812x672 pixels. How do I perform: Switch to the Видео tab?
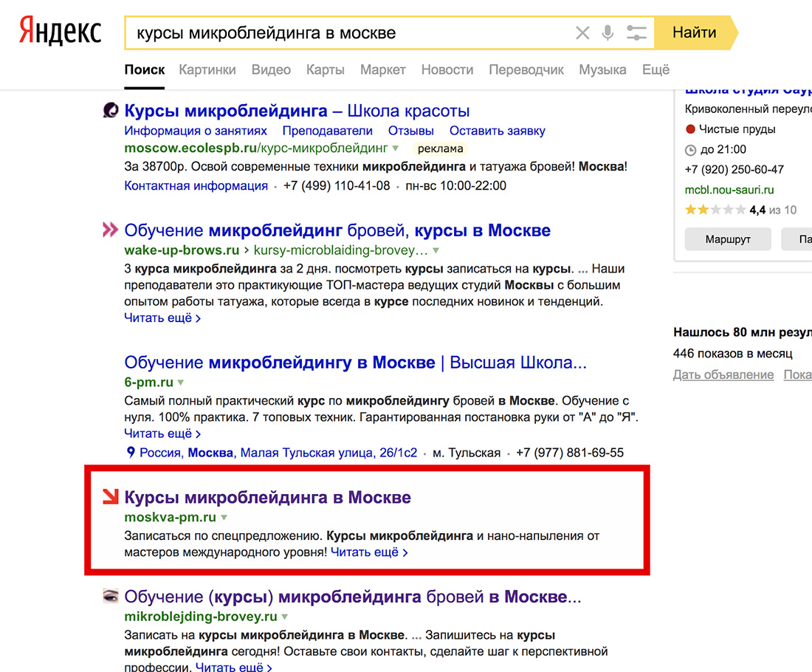click(271, 70)
